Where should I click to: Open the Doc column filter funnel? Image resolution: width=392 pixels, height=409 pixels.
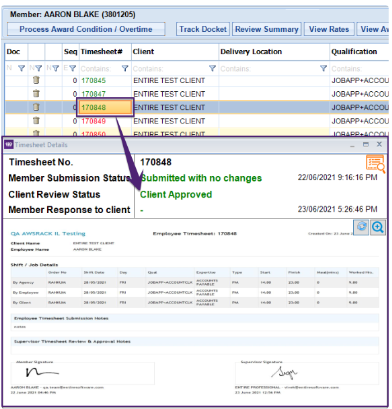point(21,68)
